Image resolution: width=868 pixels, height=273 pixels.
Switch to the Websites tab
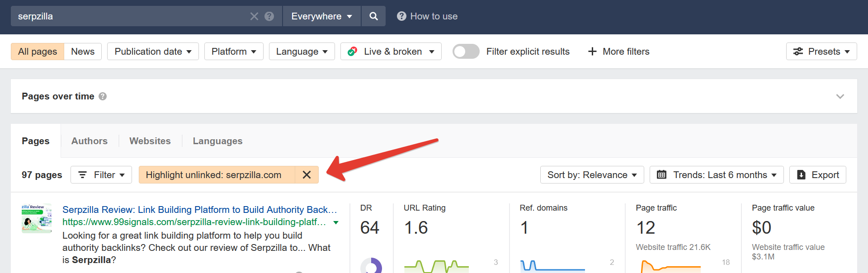coord(150,141)
